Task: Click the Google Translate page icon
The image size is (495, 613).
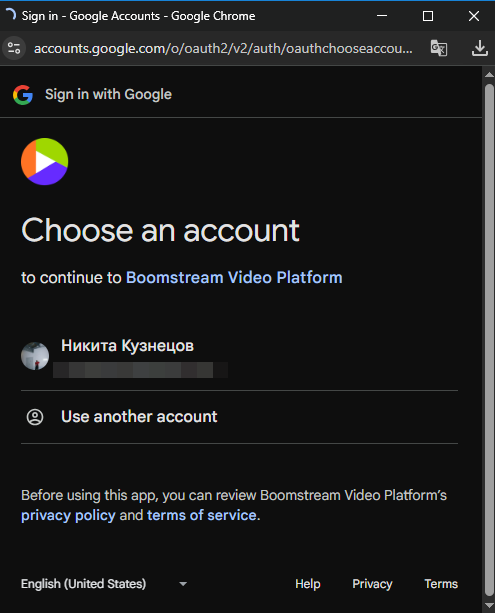Action: coord(439,48)
